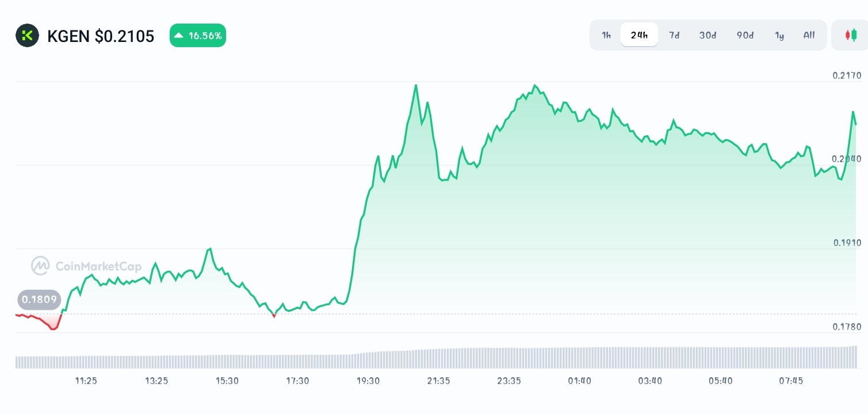Click the 0.1809 price tag label
This screenshot has width=868, height=414.
(39, 300)
